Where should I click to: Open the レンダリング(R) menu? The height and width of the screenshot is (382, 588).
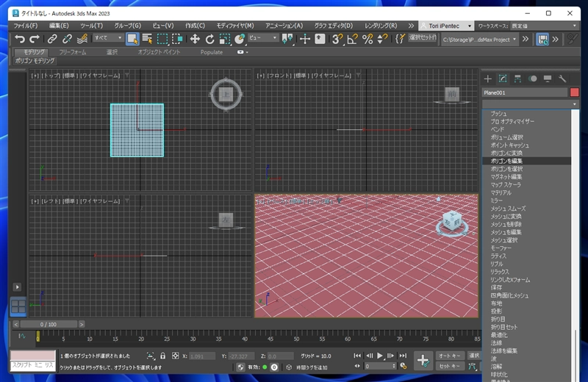click(x=381, y=26)
